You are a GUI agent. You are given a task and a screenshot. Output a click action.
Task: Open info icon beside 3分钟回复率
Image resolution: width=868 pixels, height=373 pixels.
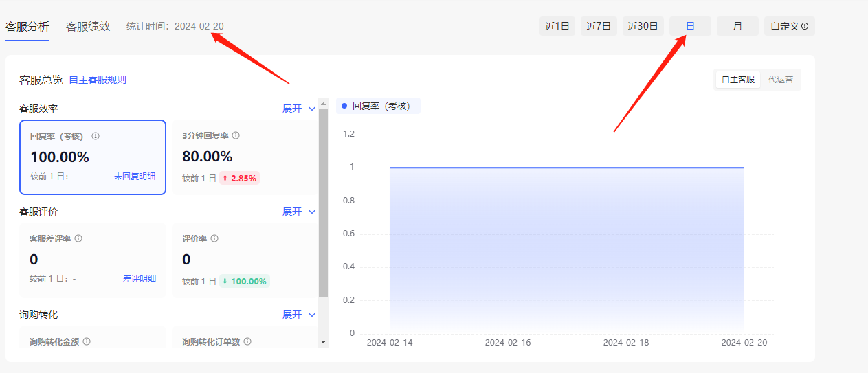[236, 136]
